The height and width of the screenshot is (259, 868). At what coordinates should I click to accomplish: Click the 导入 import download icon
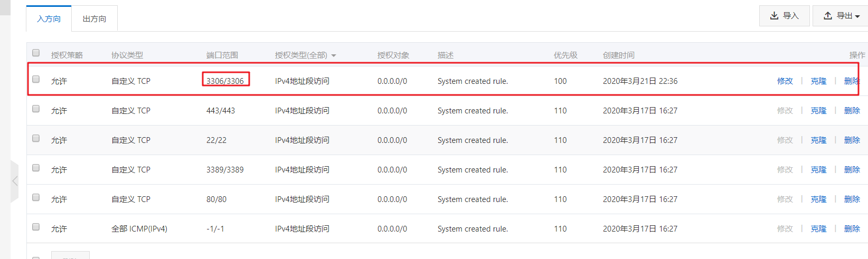click(774, 16)
